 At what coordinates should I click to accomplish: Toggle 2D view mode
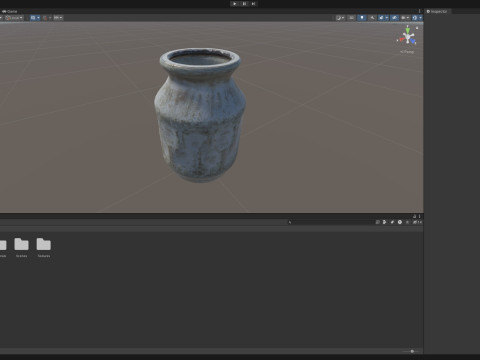click(351, 18)
